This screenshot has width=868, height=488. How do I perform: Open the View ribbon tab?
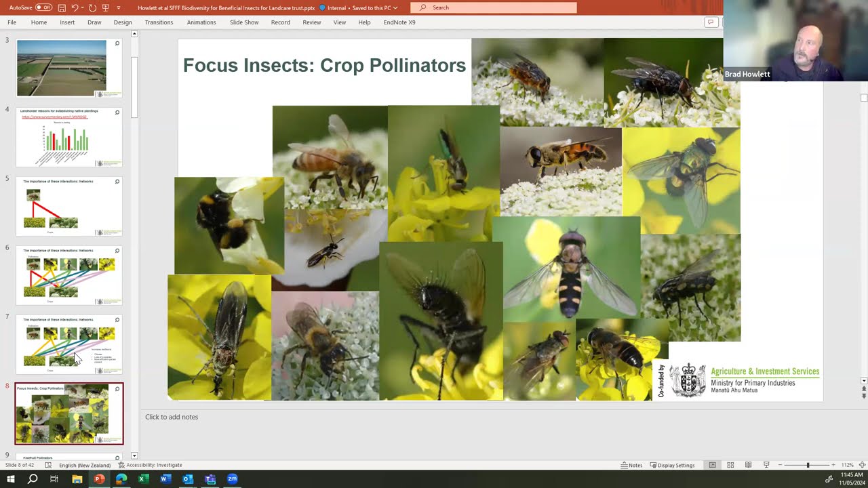(x=340, y=22)
